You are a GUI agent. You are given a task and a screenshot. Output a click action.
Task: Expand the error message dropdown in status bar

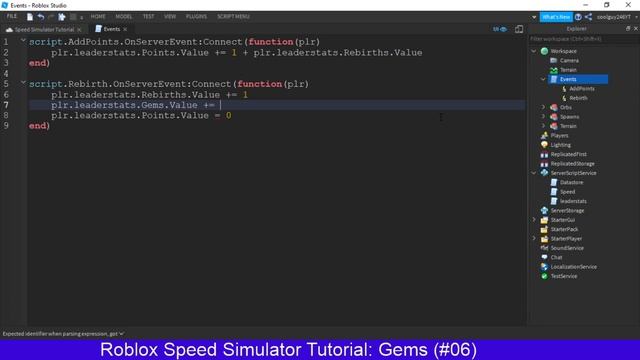(122, 334)
